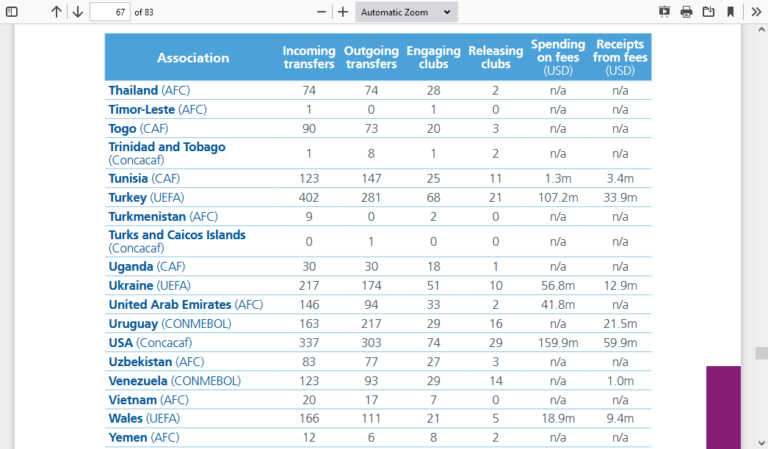Image resolution: width=768 pixels, height=449 pixels.
Task: Expand the tools menu chevron
Action: 754,12
